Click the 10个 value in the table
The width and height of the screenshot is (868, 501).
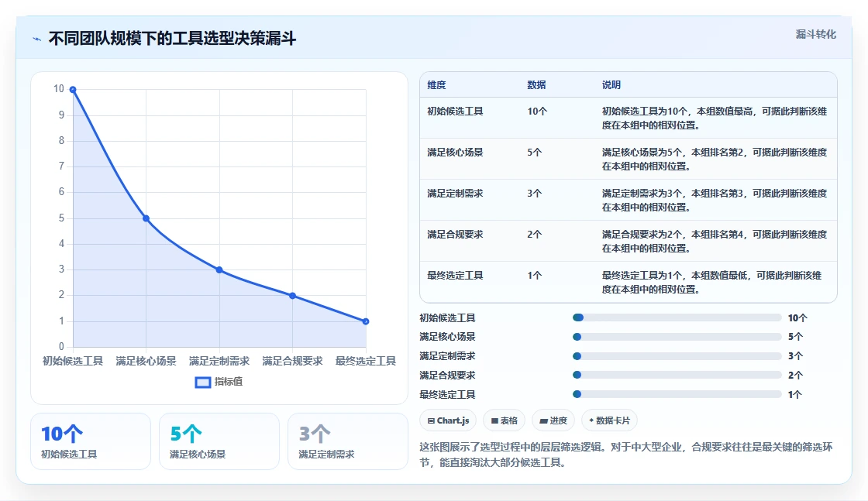[x=537, y=112]
